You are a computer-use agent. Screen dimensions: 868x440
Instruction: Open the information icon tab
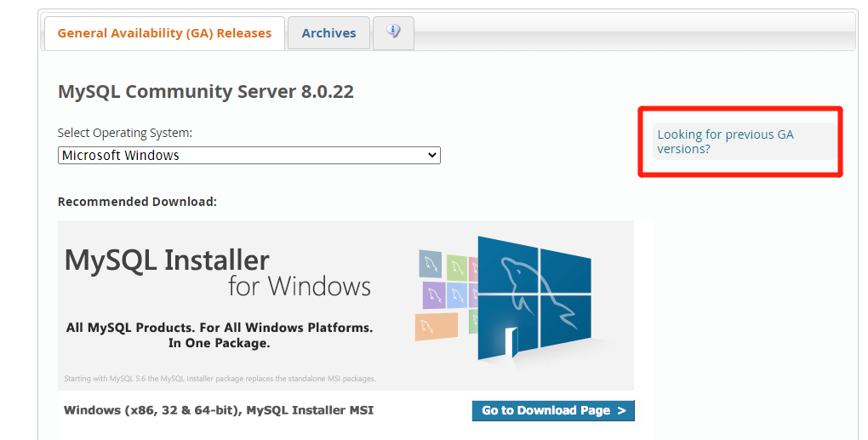pyautogui.click(x=394, y=32)
